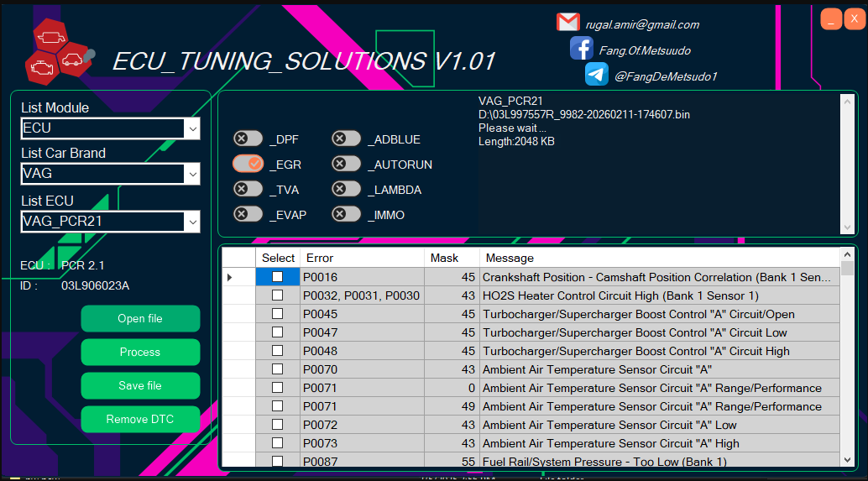This screenshot has width=868, height=481.
Task: Click the DTC table down scroll arrow
Action: [847, 459]
